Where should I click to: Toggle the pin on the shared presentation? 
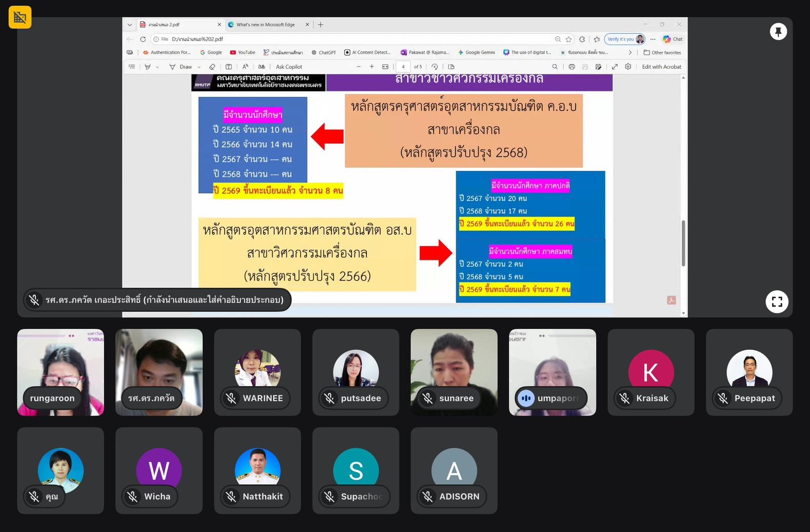[778, 32]
